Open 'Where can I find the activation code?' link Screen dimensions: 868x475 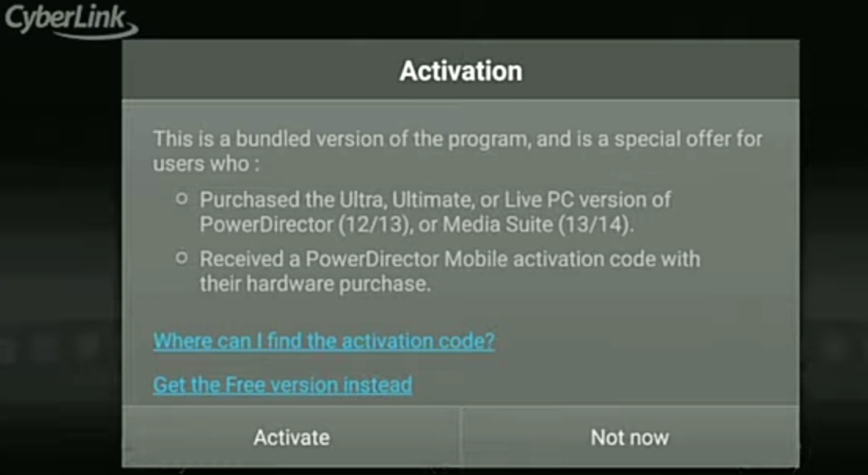[324, 341]
